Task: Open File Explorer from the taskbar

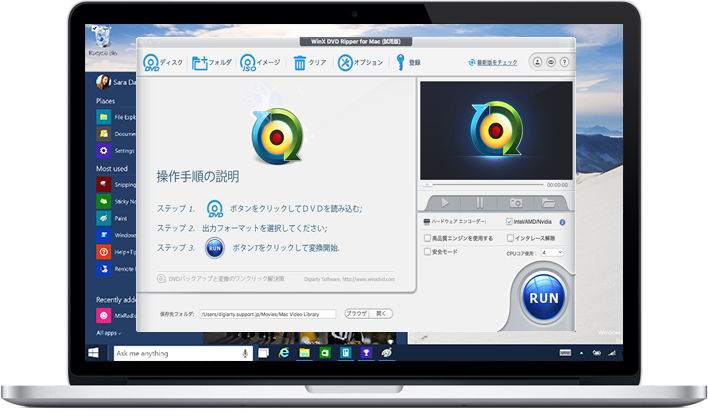Action: pos(304,353)
